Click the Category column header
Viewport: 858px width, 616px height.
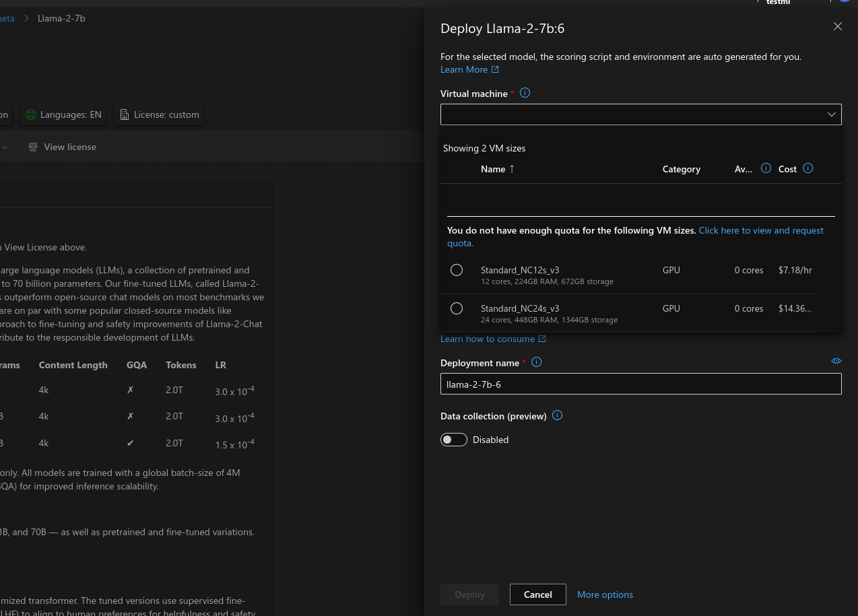(x=682, y=169)
